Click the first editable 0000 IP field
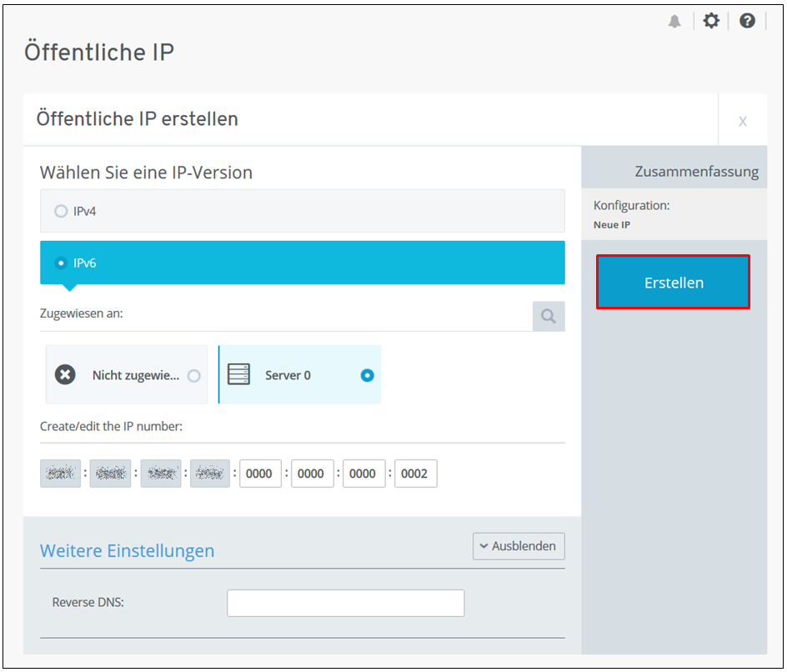Viewport: 787px width, 672px height. (260, 474)
